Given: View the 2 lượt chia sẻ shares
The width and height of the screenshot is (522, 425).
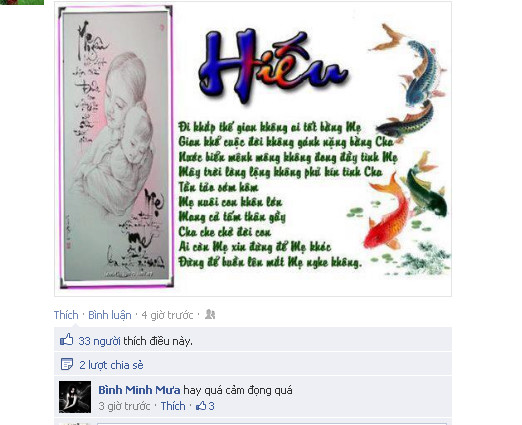Looking at the screenshot, I should point(111,365).
